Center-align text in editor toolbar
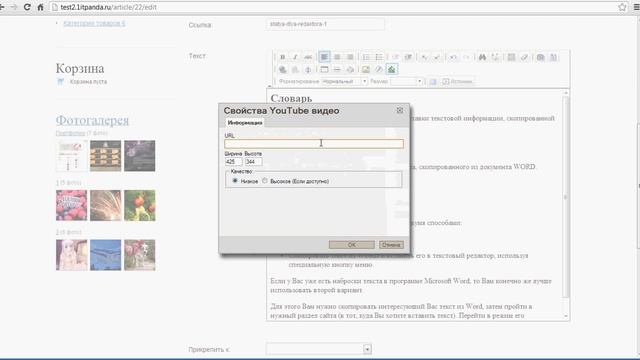The height and width of the screenshot is (360, 640). [337, 57]
